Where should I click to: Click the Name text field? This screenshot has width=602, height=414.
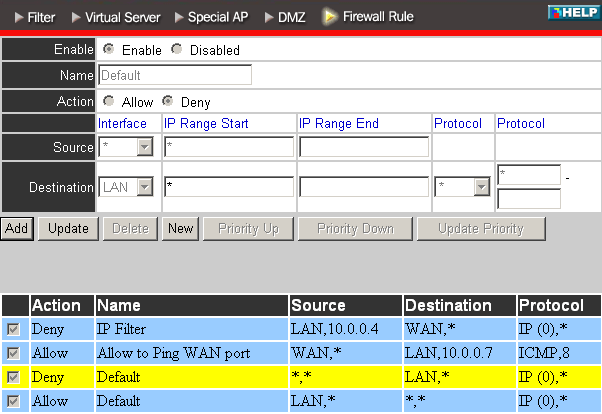[x=175, y=75]
